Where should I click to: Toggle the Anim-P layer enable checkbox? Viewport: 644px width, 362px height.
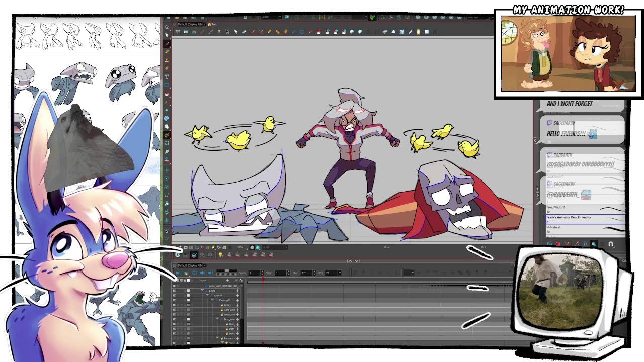point(174,295)
